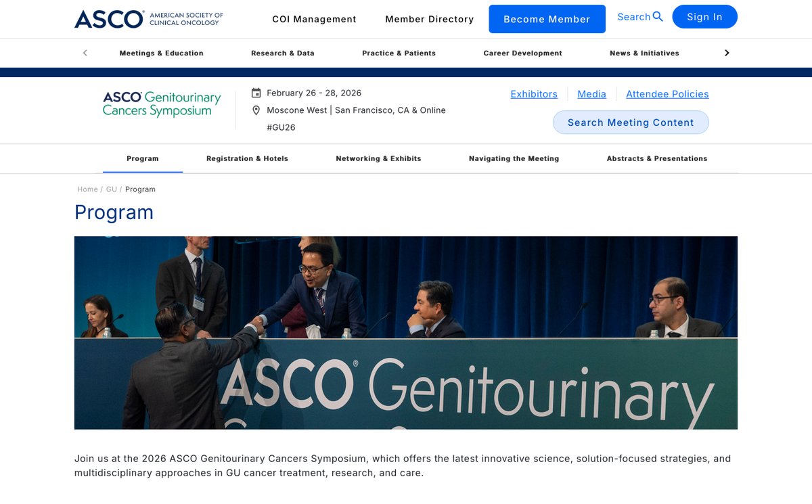The width and height of the screenshot is (812, 504).
Task: Open the Career Development menu
Action: coord(522,53)
